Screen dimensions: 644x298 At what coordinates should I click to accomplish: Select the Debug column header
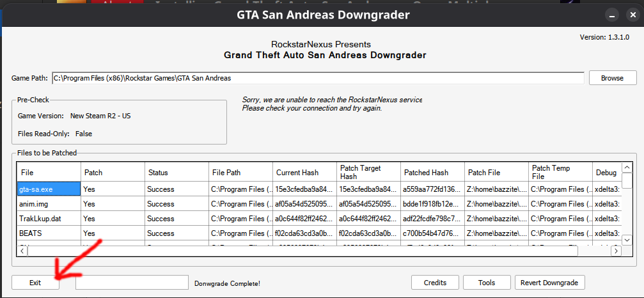click(607, 173)
